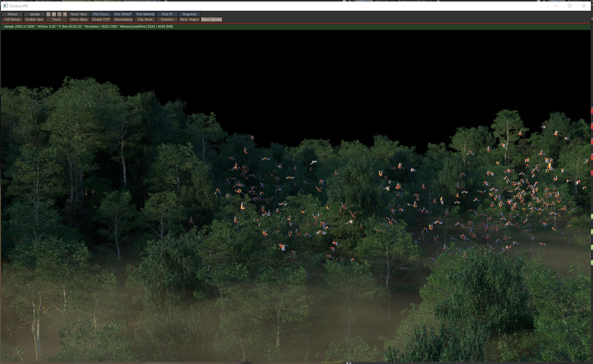Viewport: 593px width, 364px height.
Task: Click the Update button
Action: [x=34, y=14]
